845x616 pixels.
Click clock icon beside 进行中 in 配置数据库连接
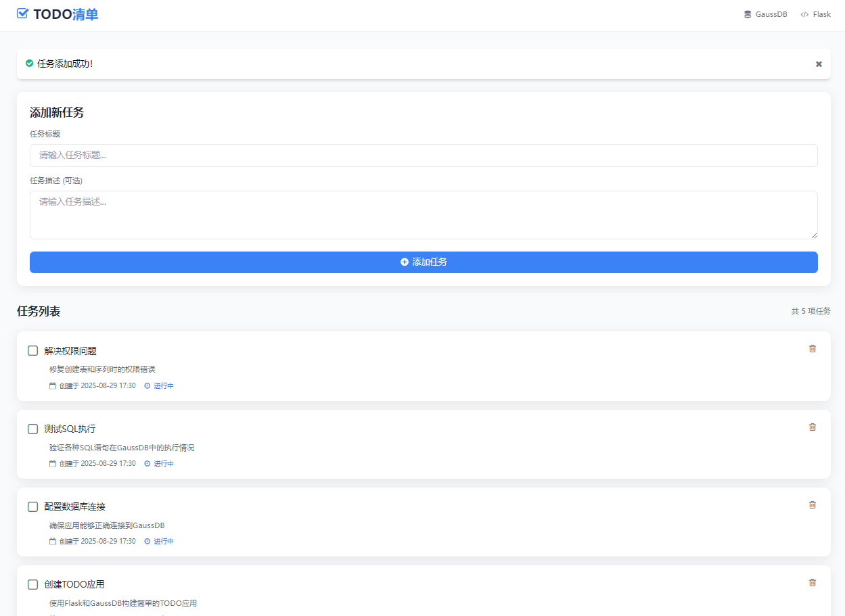coord(147,542)
